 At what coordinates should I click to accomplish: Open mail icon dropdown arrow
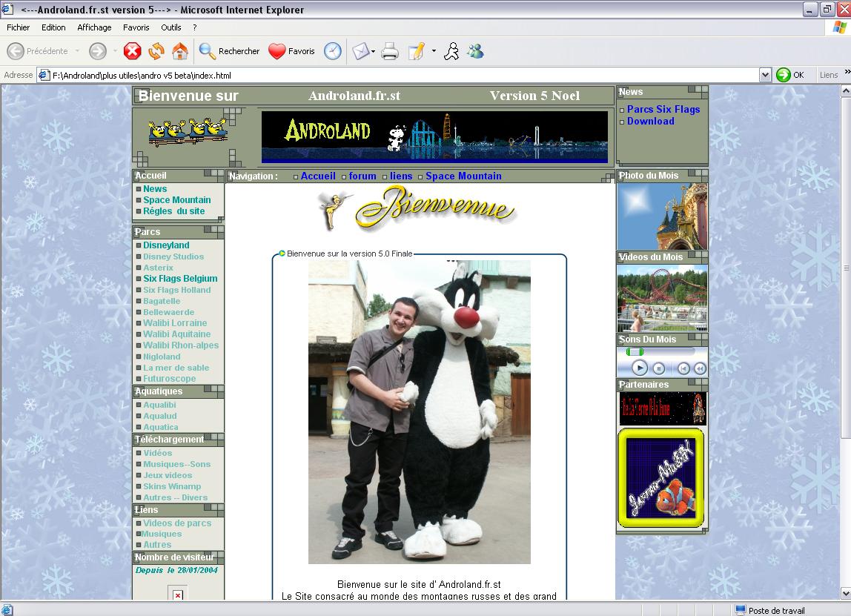click(374, 51)
